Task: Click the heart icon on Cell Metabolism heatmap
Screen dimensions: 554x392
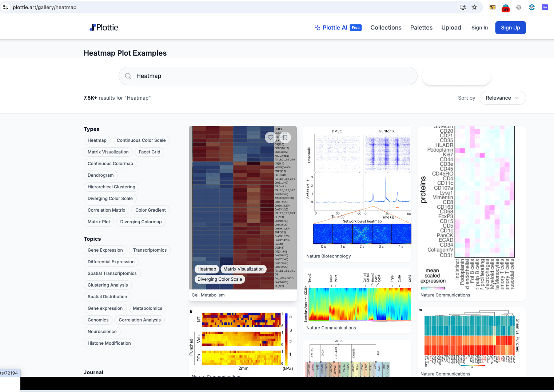Action: tap(270, 137)
